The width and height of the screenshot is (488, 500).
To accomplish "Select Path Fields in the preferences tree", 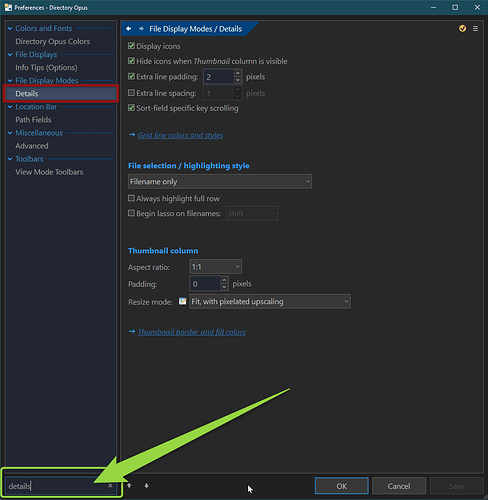I will (x=33, y=120).
